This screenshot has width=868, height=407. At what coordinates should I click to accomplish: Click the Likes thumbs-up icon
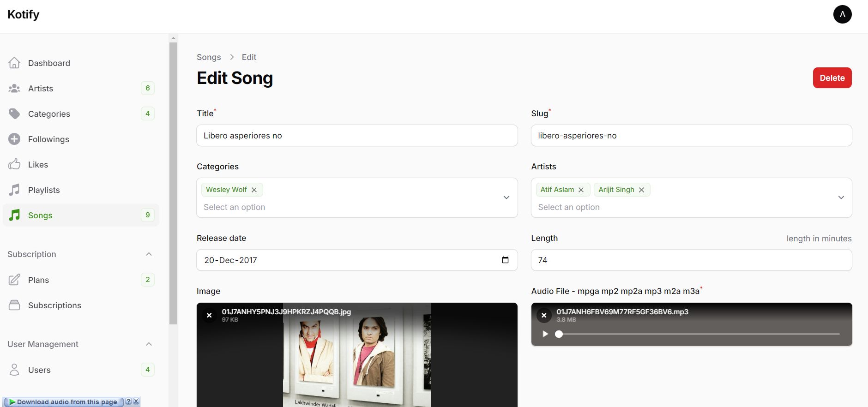[x=14, y=165]
